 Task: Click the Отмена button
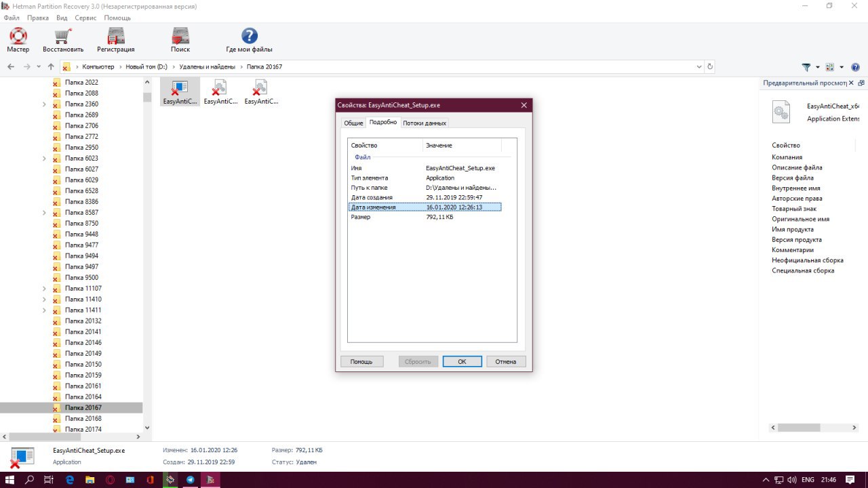pyautogui.click(x=506, y=362)
